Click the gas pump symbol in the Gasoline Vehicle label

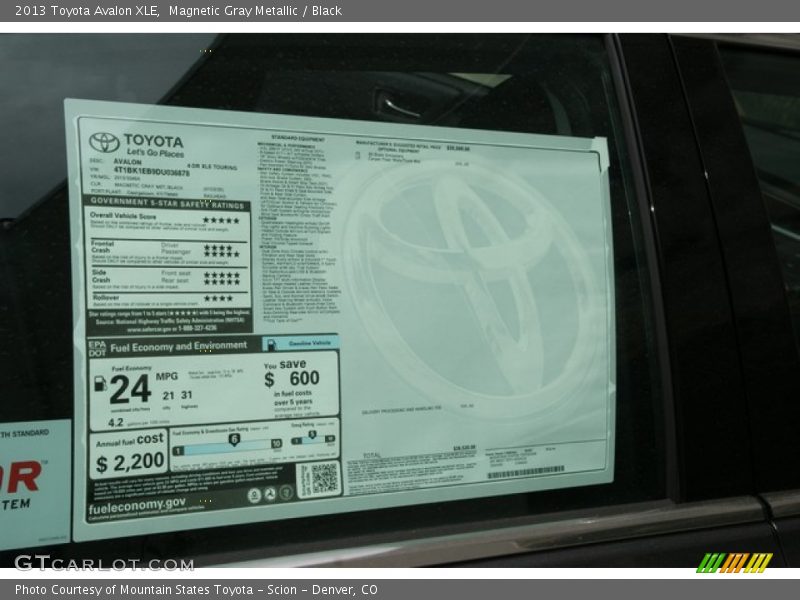coord(272,344)
